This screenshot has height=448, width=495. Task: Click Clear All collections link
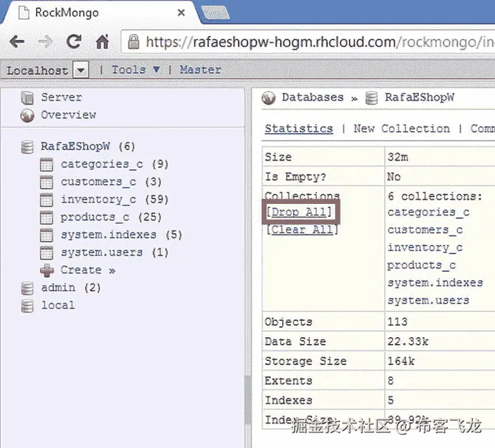tap(302, 230)
